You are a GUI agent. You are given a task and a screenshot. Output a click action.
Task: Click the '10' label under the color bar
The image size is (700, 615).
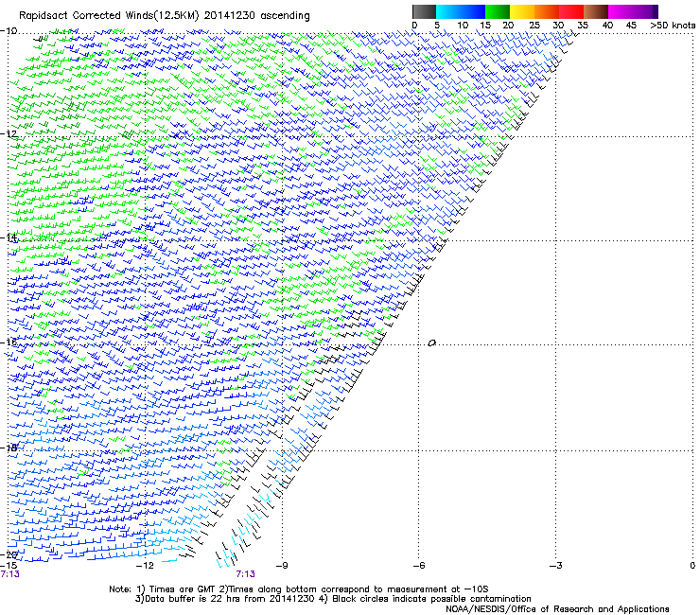point(463,26)
